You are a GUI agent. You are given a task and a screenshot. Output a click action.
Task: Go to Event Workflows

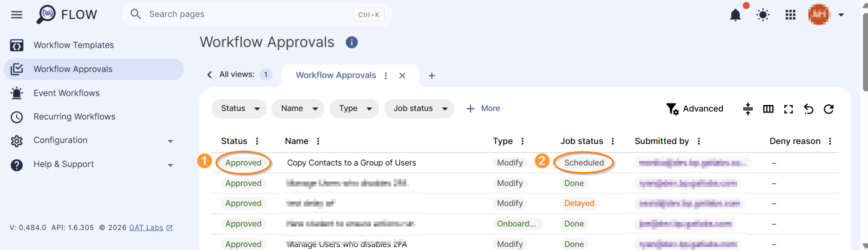click(94, 93)
